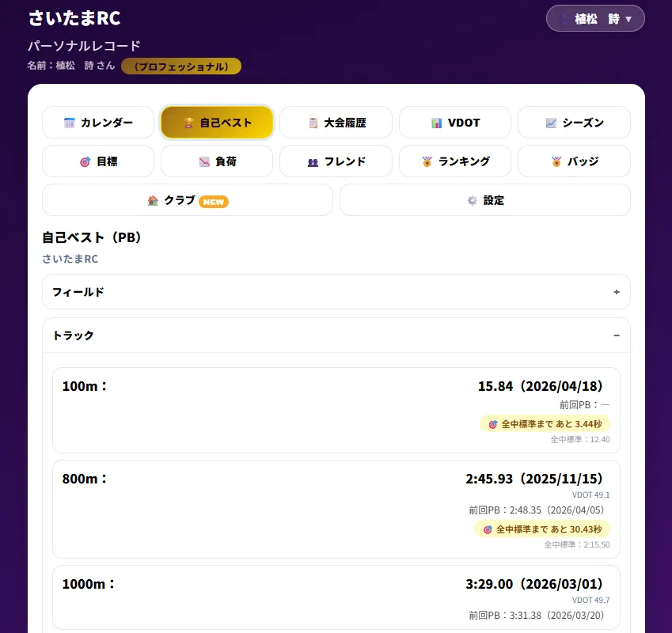This screenshot has width=672, height=633.
Task: Switch to the 大会履歴 tab
Action: tap(336, 123)
